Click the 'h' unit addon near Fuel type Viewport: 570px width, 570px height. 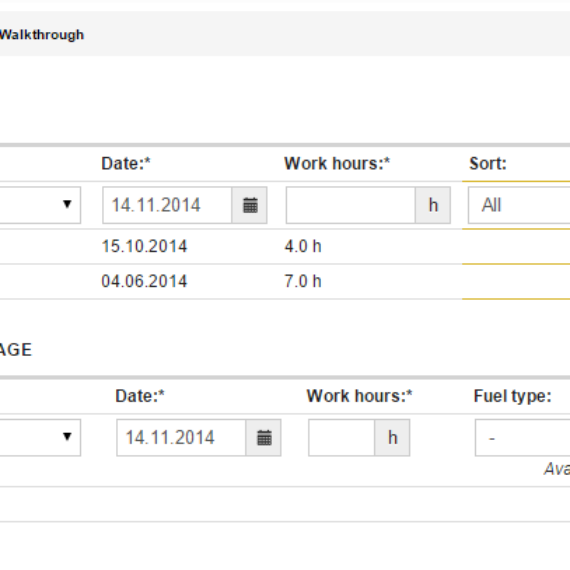click(x=393, y=438)
